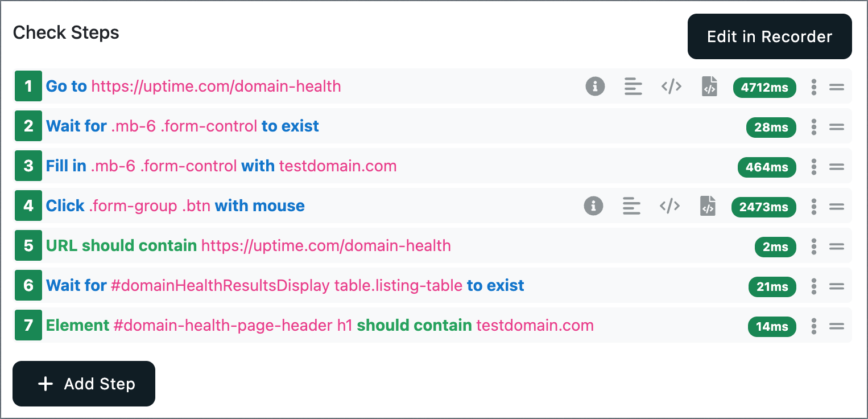Image resolution: width=868 pixels, height=419 pixels.
Task: Open HTML file icon on step 1
Action: [709, 87]
